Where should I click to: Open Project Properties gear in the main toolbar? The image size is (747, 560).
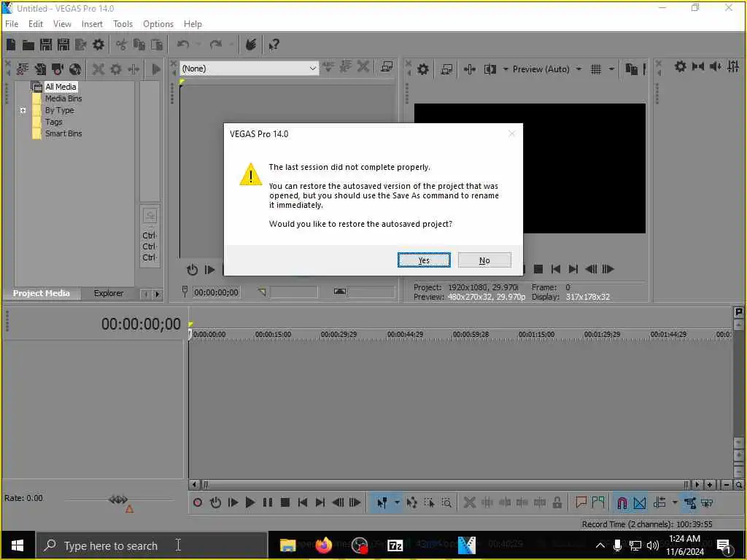tap(98, 44)
